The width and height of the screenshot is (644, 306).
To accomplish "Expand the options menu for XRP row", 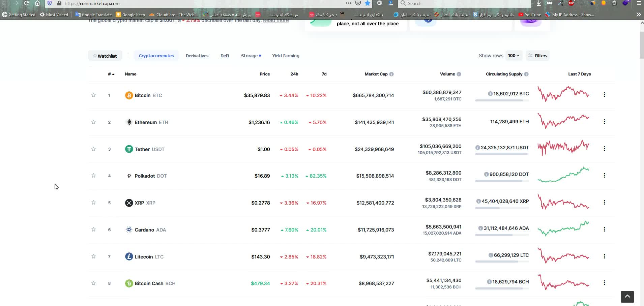I will [604, 202].
